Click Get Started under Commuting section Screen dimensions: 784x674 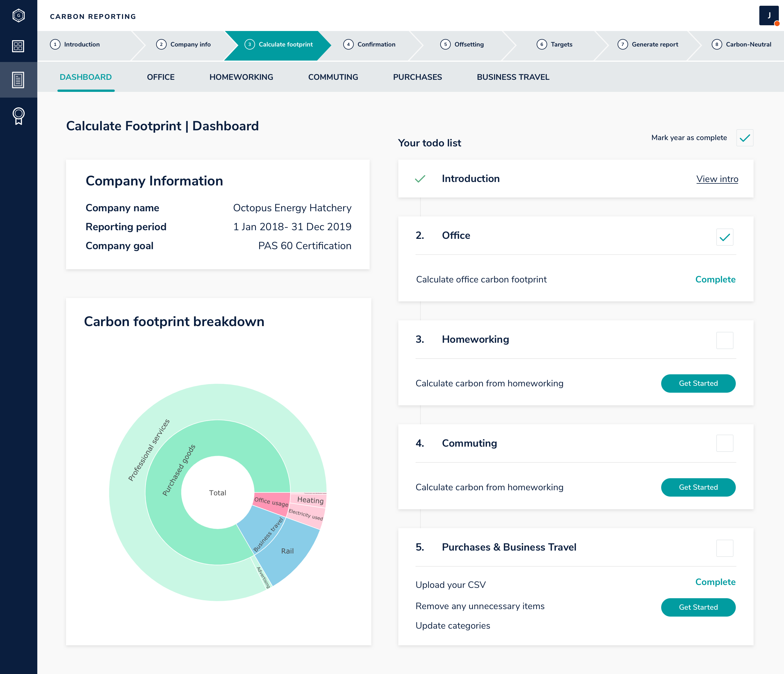(x=698, y=487)
